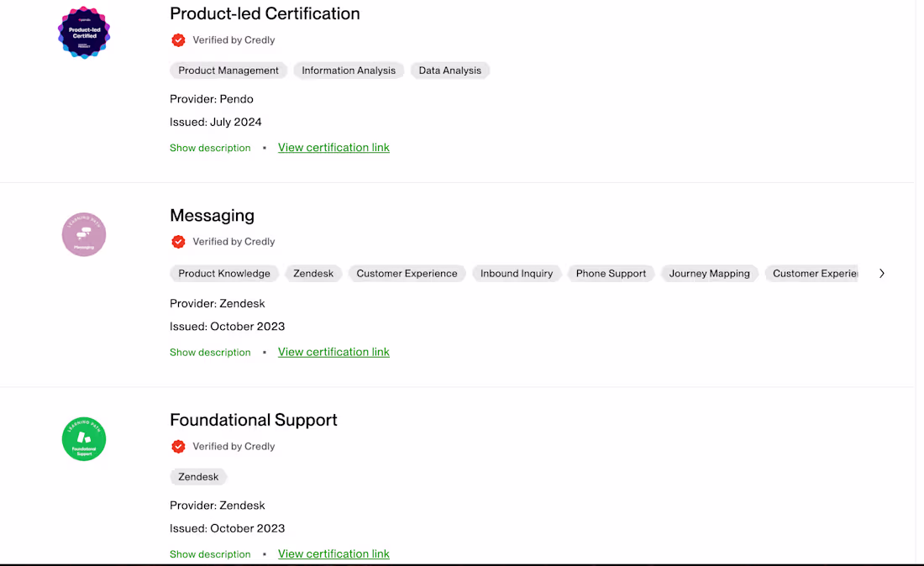View the Foundational Support certification link

click(333, 553)
